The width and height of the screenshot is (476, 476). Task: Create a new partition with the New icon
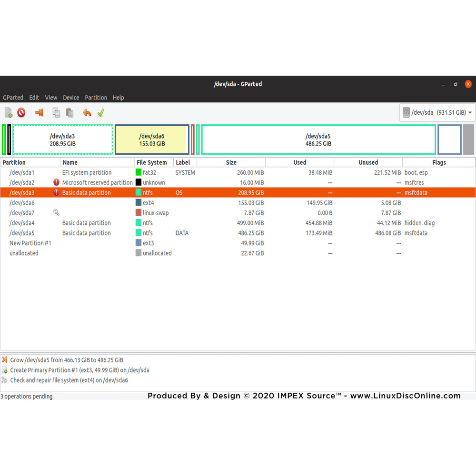(8, 112)
